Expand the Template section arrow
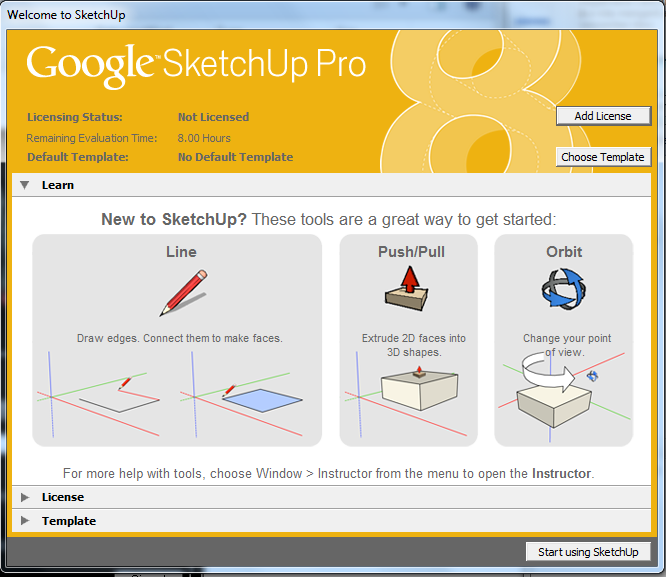This screenshot has width=667, height=577. coord(25,520)
